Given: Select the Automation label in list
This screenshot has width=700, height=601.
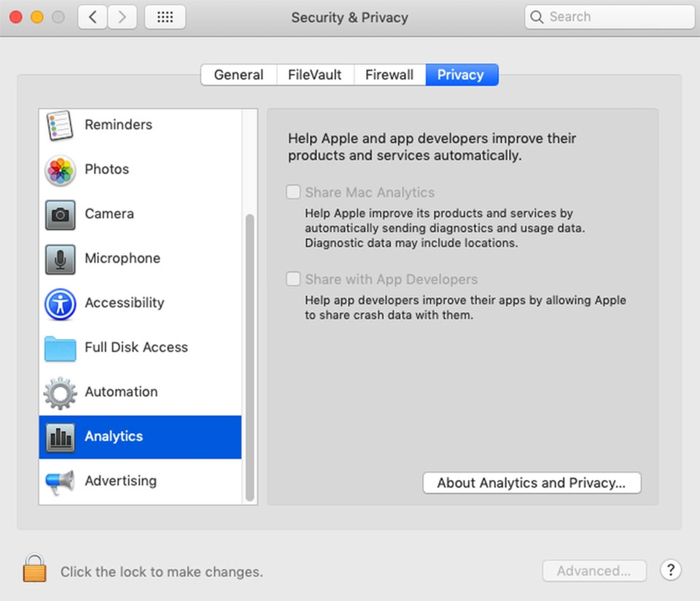Looking at the screenshot, I should 121,392.
